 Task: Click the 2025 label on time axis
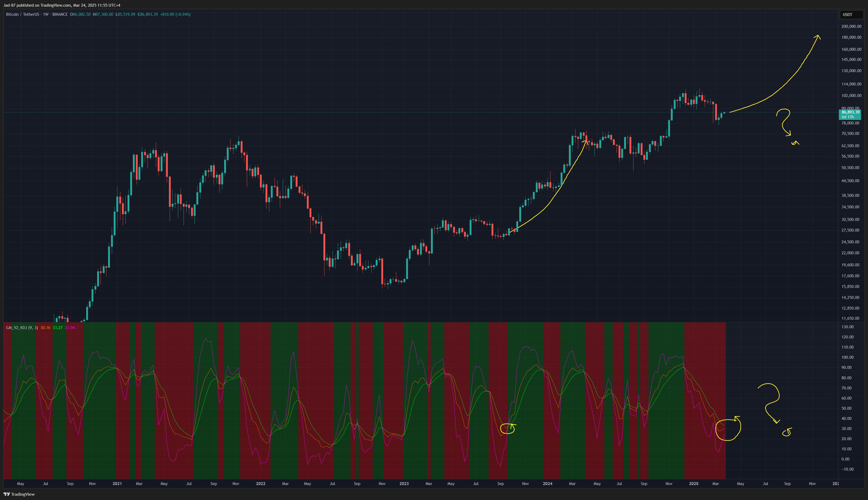(694, 484)
